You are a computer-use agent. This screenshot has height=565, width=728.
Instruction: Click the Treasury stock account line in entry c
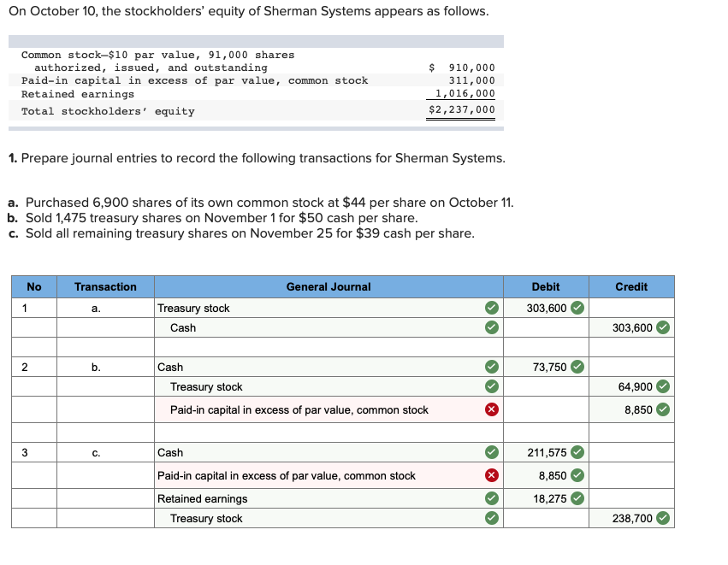click(x=214, y=518)
